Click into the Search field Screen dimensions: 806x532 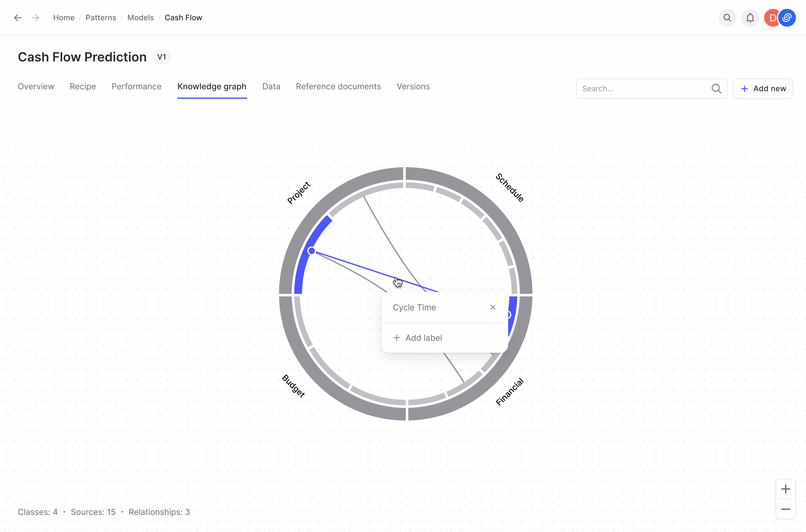tap(645, 89)
